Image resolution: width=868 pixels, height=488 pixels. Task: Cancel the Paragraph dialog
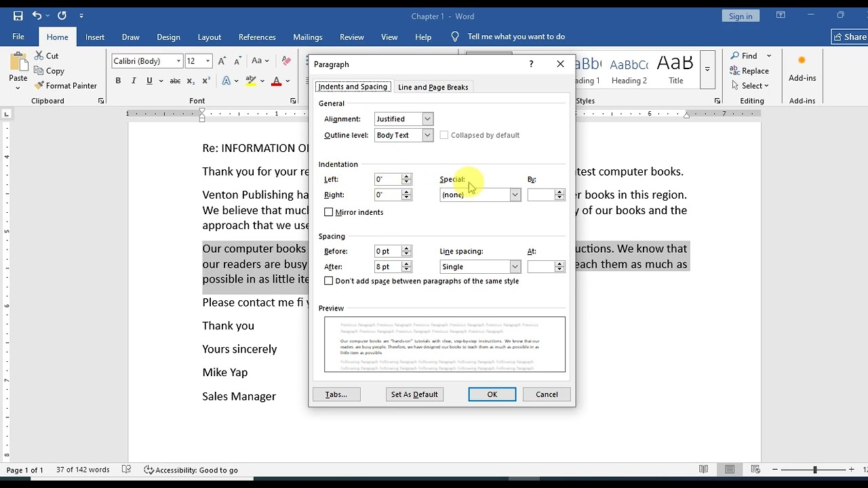tap(547, 394)
